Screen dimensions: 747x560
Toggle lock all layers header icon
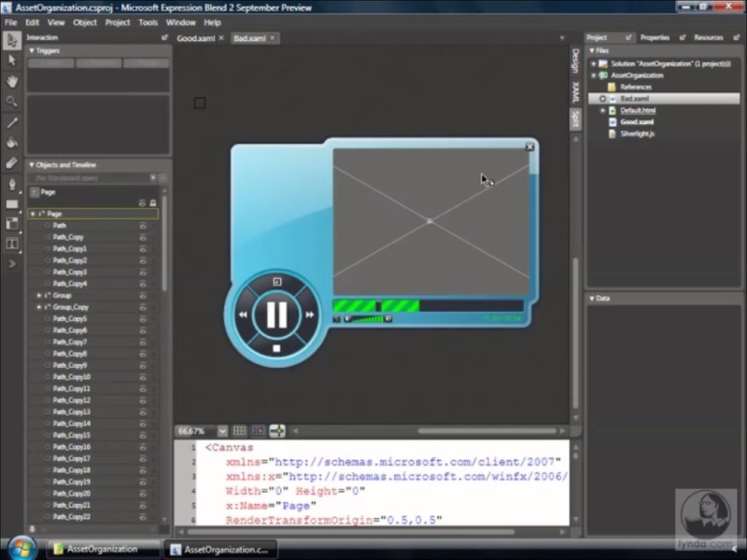(153, 203)
